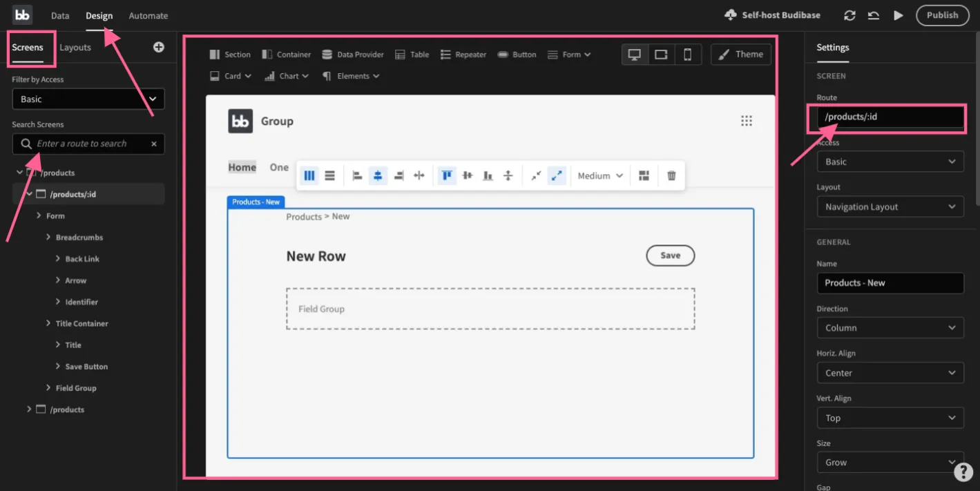Open the app grid dots icon in preview
The width and height of the screenshot is (980, 491).
pos(747,121)
